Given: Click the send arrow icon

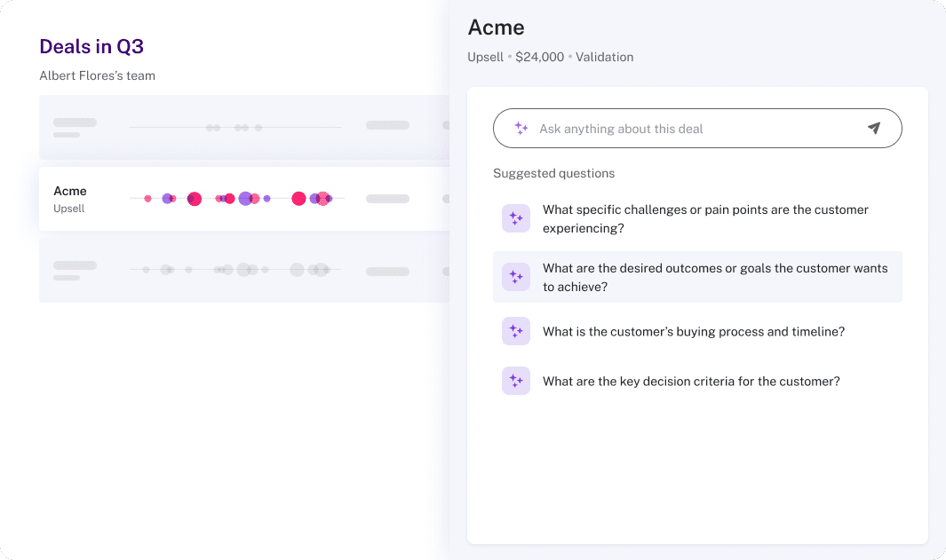Looking at the screenshot, I should coord(874,129).
